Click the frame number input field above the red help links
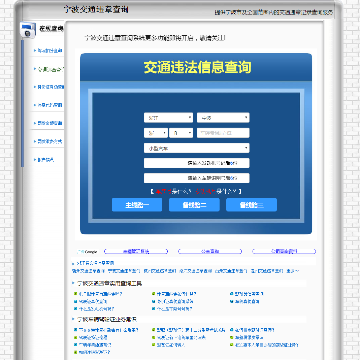Image resolution: width=360 pixels, height=360 pixels. (x=197, y=178)
